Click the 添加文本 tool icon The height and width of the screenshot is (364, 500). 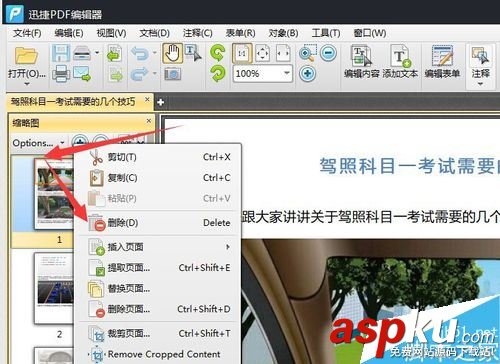pyautogui.click(x=400, y=56)
